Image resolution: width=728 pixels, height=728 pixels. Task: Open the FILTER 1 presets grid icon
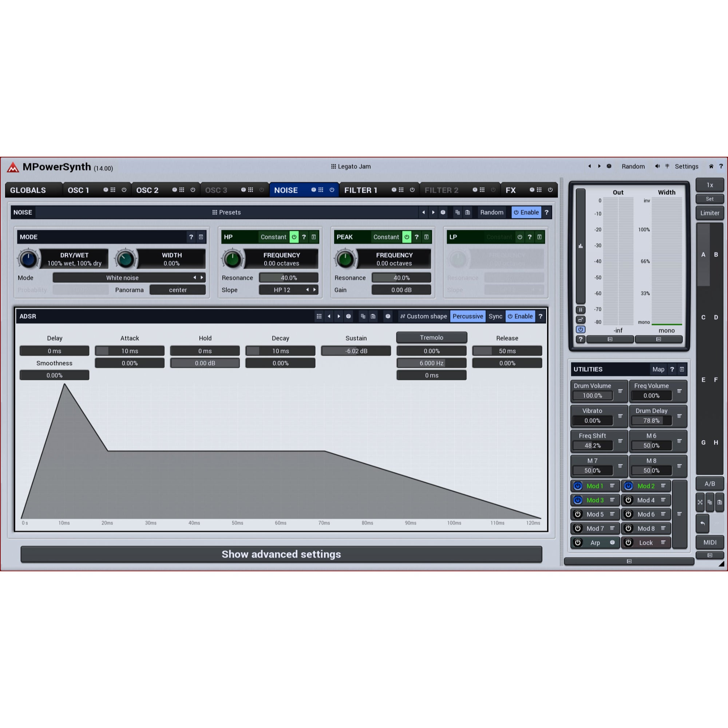401,190
